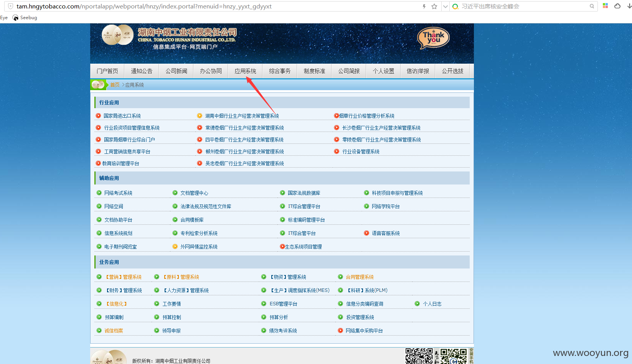Screen dimensions: 632x364
Task: Open the 信访|举报 tab
Action: tap(418, 71)
